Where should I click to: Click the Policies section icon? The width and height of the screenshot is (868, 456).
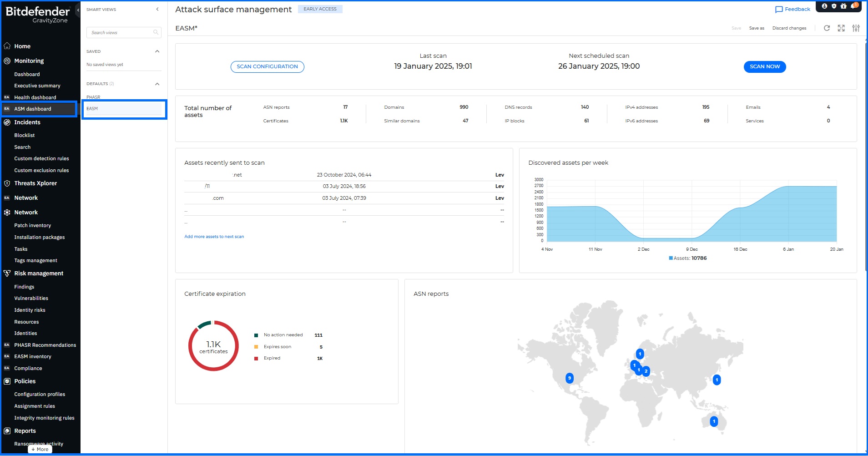coord(7,381)
